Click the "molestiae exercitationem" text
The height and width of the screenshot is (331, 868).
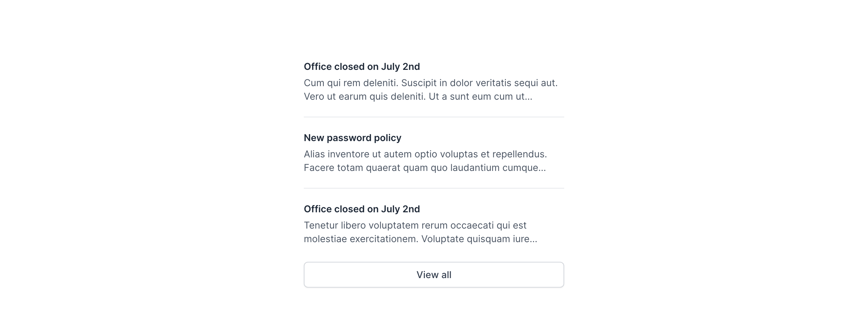(x=361, y=239)
